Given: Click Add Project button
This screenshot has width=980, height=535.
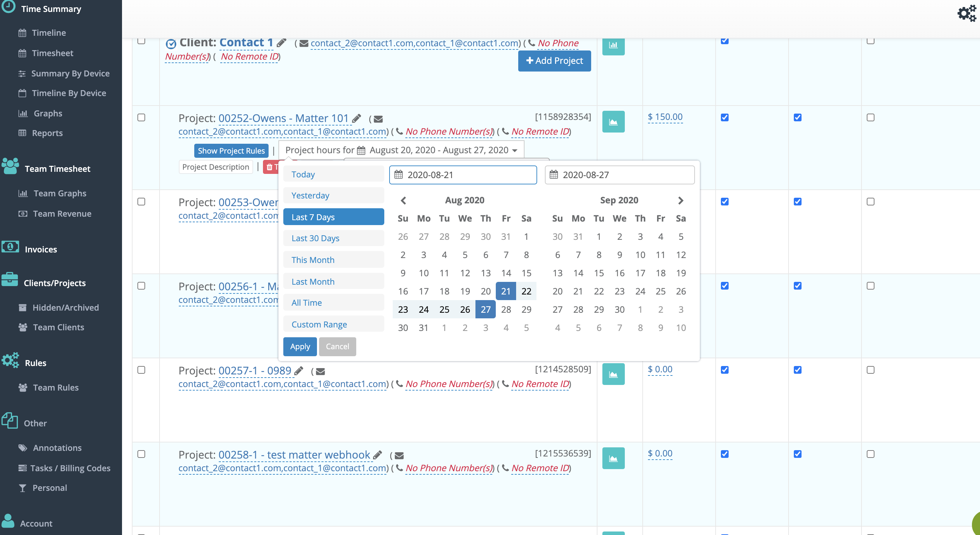Looking at the screenshot, I should tap(554, 61).
